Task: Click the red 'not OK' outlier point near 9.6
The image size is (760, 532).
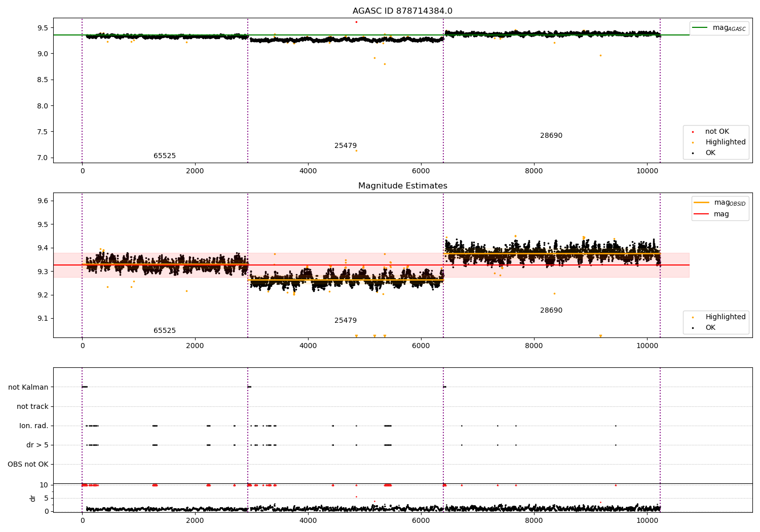Action: (x=356, y=22)
